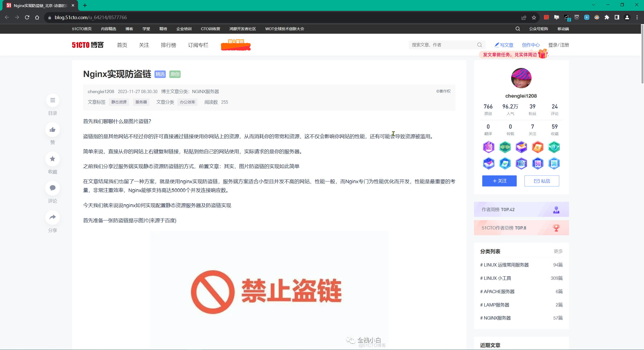The height and width of the screenshot is (350, 644).
Task: Click the blue 50 badge icon
Action: (538, 164)
